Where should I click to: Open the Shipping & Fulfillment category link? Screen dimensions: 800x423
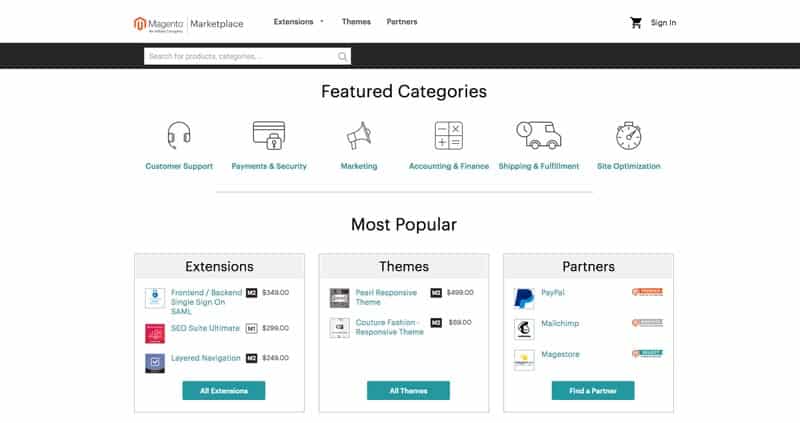click(539, 166)
